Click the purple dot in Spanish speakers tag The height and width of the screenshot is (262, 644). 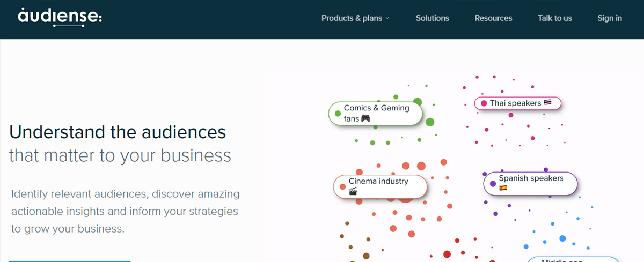[493, 184]
